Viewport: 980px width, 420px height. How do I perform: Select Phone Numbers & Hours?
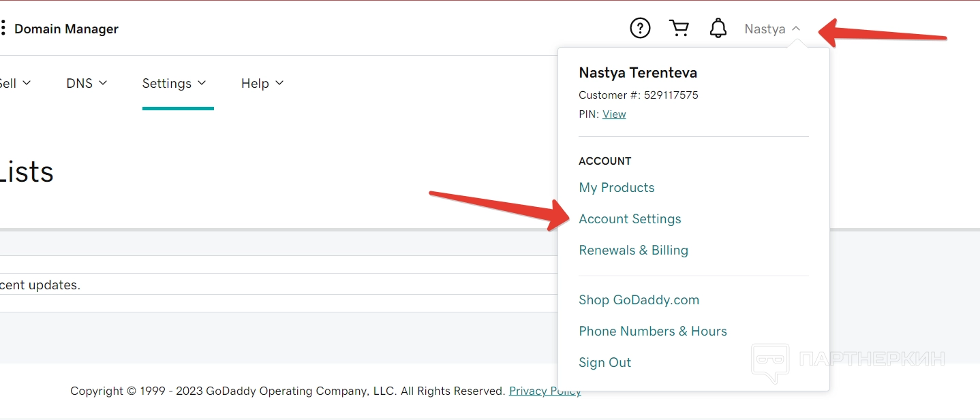pyautogui.click(x=652, y=332)
